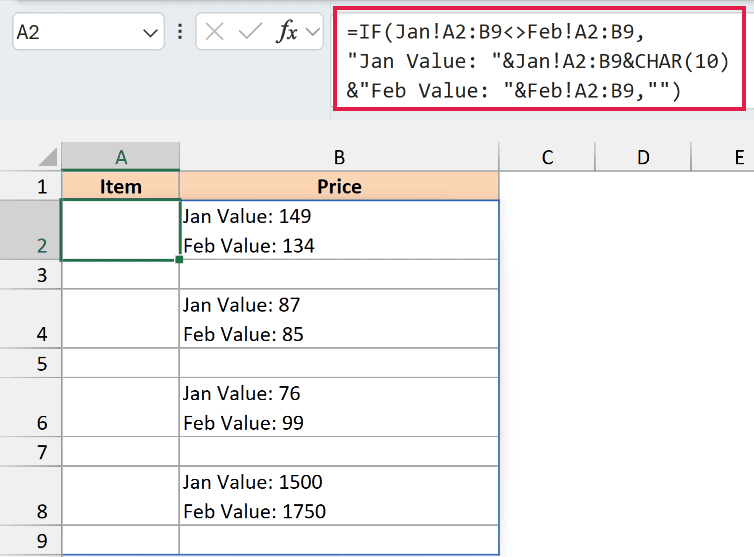The height and width of the screenshot is (557, 754).
Task: Click cell with Jan Value: 76
Action: click(339, 407)
